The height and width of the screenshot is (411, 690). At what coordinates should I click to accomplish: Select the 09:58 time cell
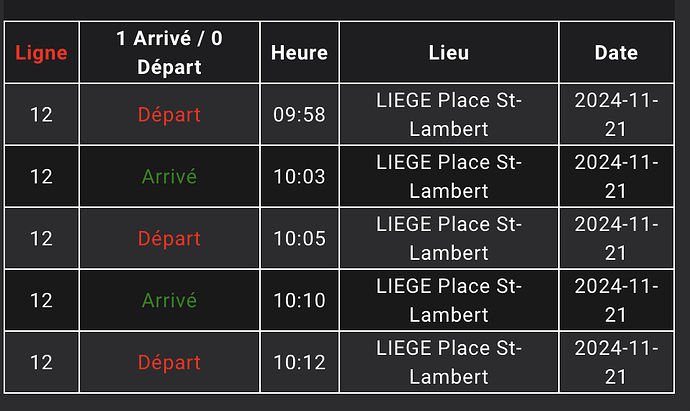[299, 115]
